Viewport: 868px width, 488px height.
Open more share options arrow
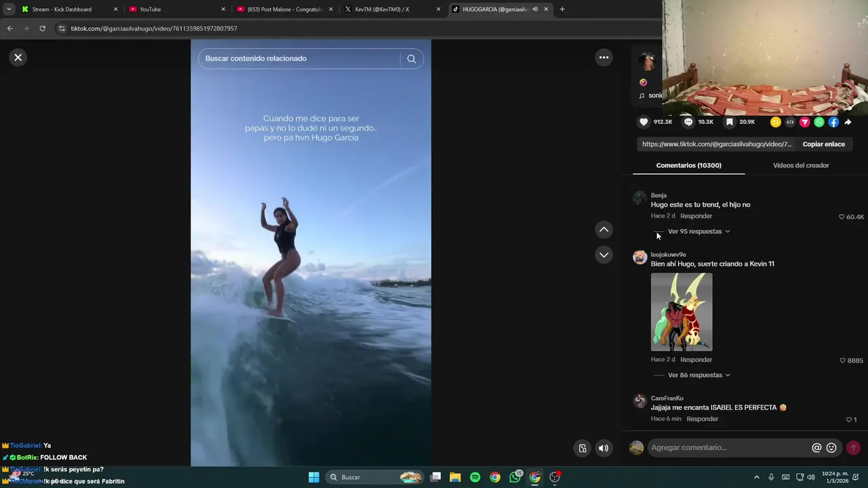tap(848, 122)
